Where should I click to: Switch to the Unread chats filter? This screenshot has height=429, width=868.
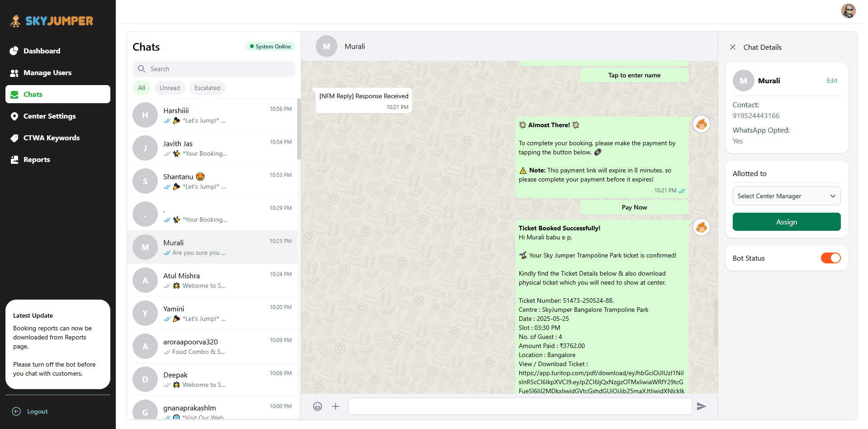click(170, 87)
